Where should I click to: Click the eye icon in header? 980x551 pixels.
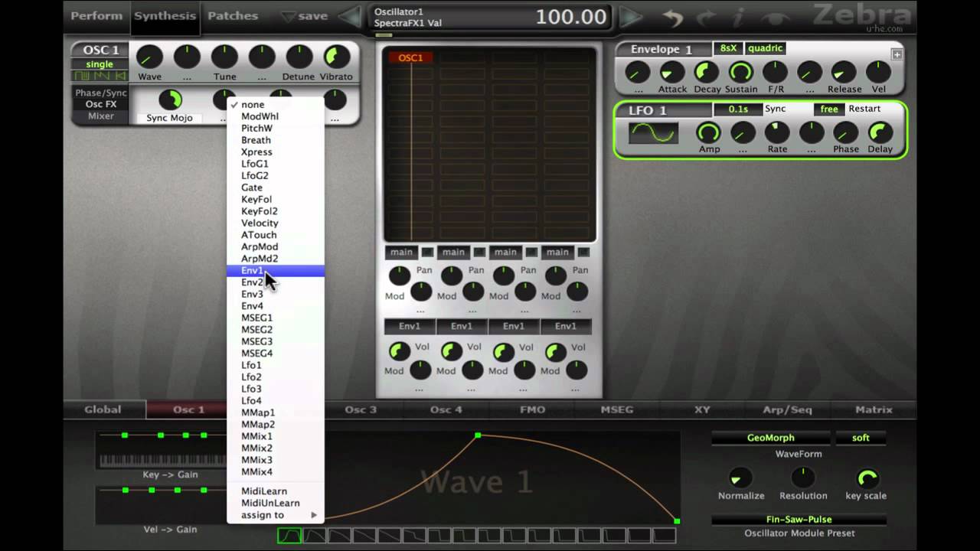pyautogui.click(x=775, y=17)
